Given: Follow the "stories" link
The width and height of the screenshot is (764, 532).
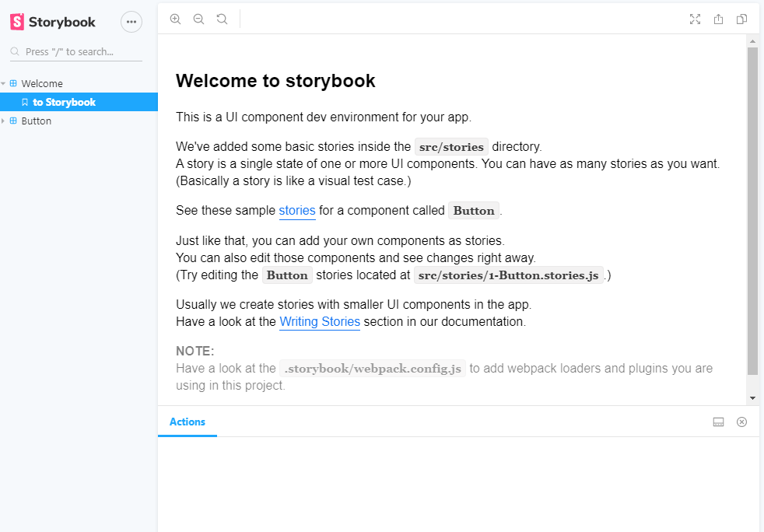Looking at the screenshot, I should [297, 211].
